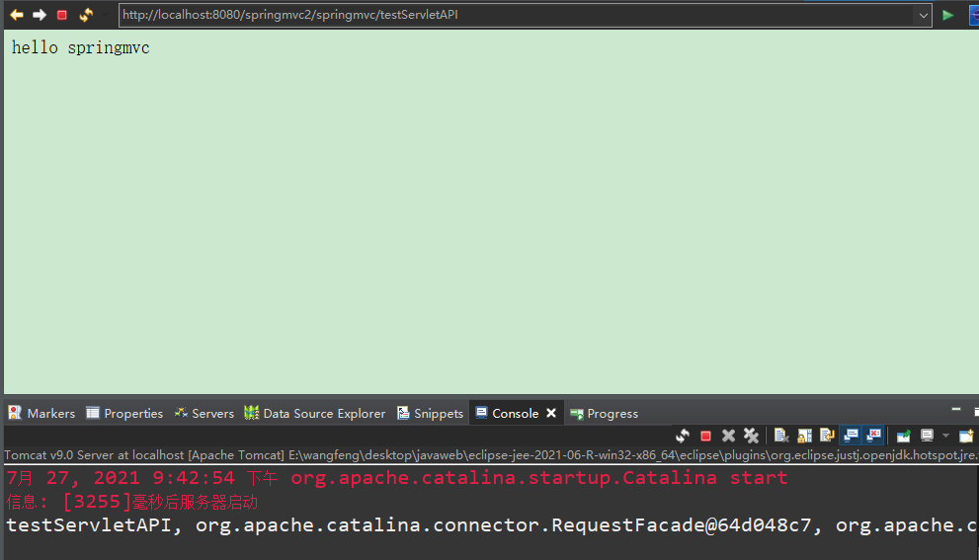Relaunch the server from console toolbar
The width and height of the screenshot is (979, 560).
(x=683, y=436)
